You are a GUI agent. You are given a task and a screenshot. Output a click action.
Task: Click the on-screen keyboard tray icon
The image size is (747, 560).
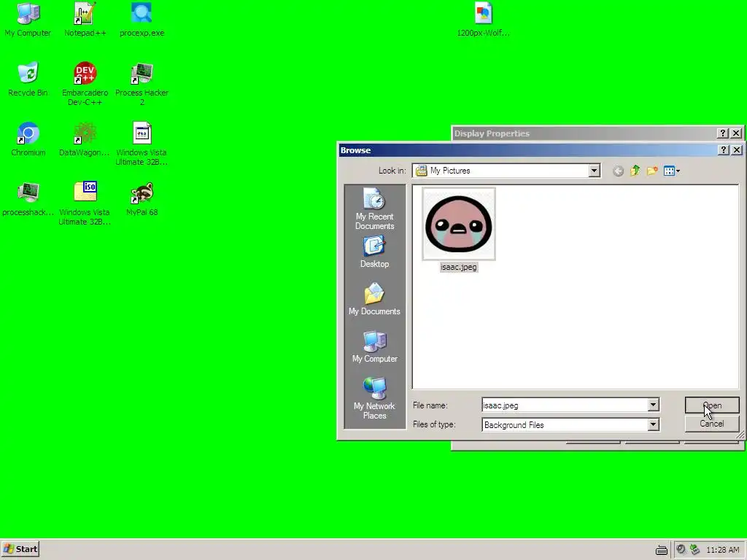661,550
